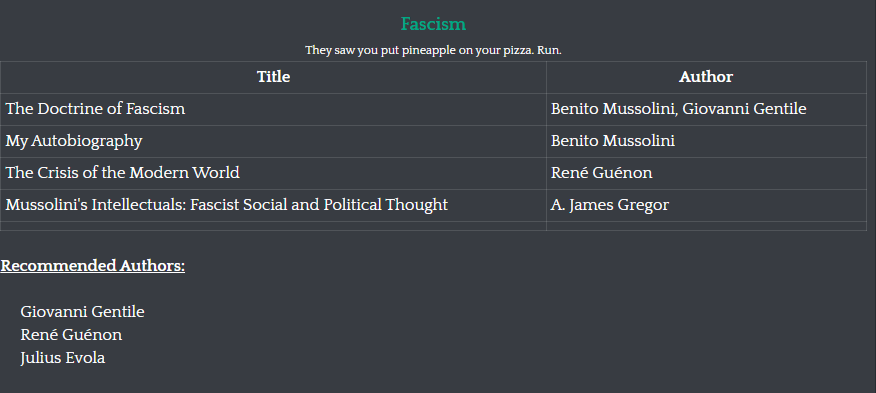Click the Title column header

[273, 77]
